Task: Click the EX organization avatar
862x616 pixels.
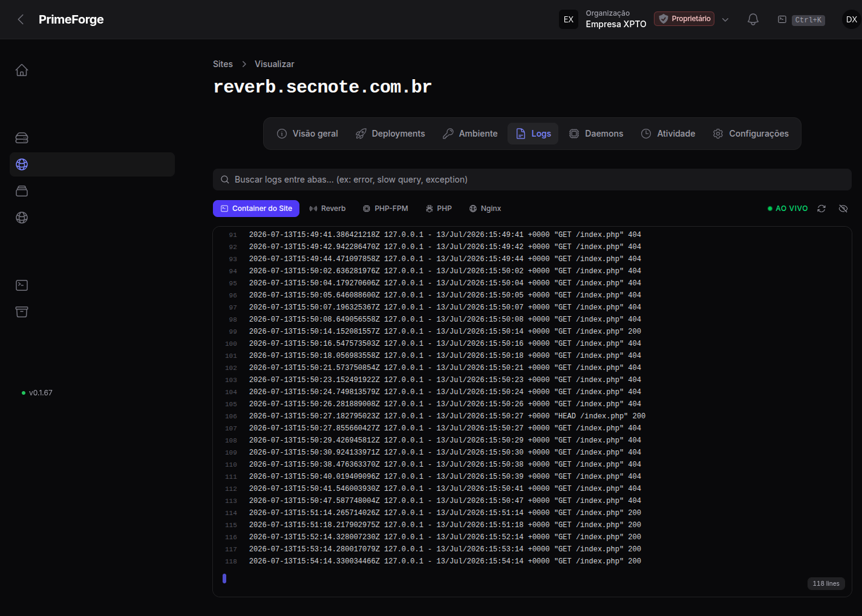Action: pos(569,19)
